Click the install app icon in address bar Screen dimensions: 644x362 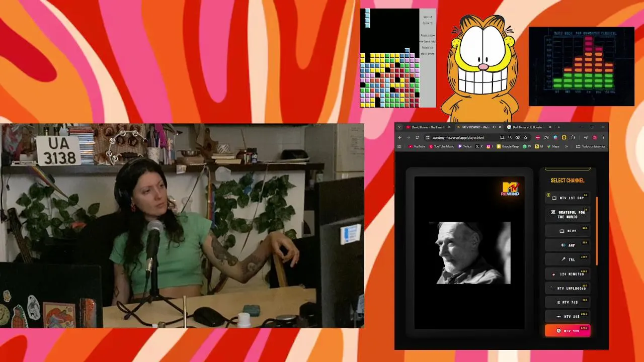coord(502,137)
